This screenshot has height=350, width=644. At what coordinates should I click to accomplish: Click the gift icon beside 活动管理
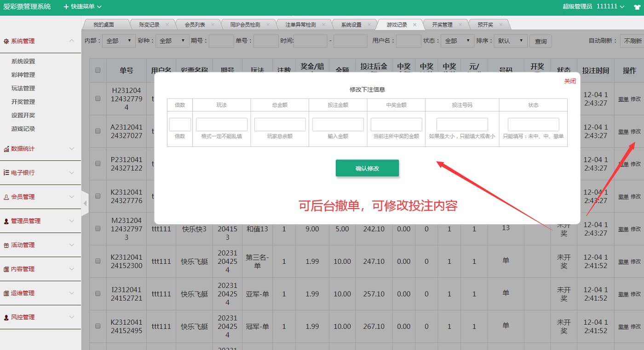[x=6, y=245]
